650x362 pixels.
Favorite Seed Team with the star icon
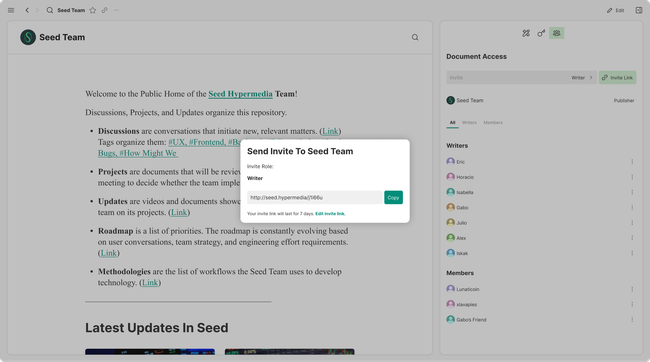tap(93, 10)
